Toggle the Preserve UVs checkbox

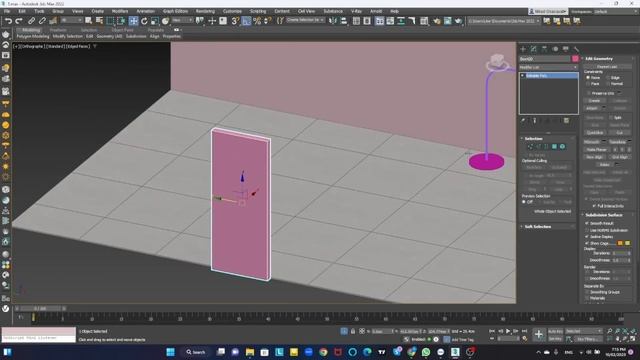point(588,93)
